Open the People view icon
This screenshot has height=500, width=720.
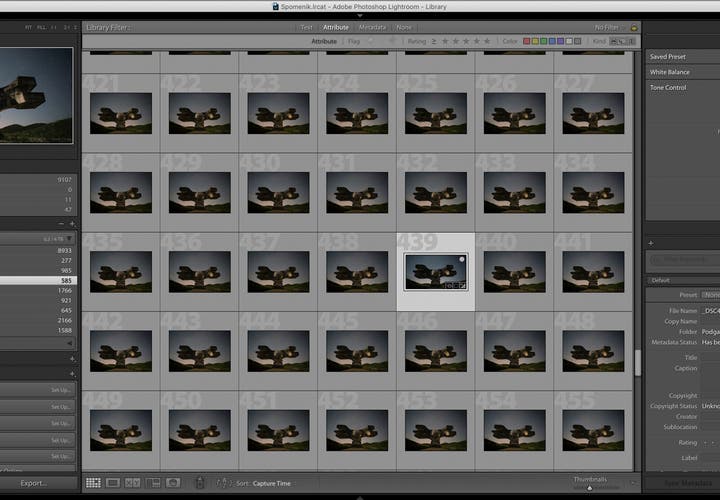coord(173,483)
